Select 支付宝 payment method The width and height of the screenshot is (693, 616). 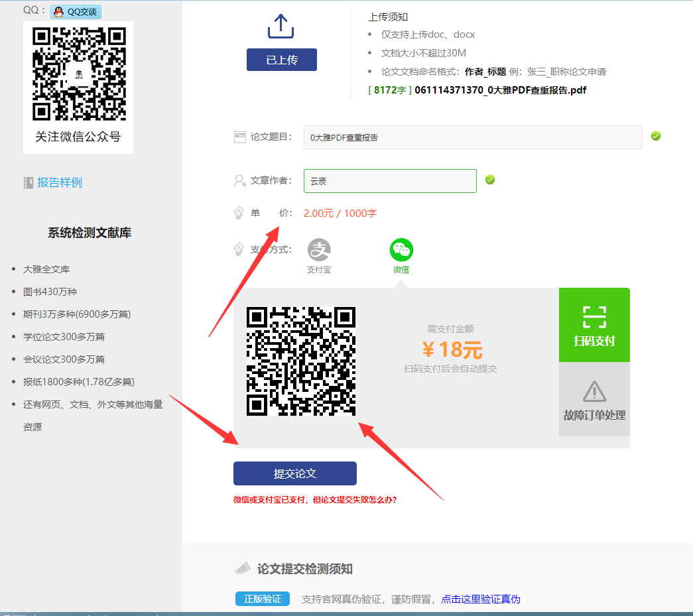(x=319, y=256)
